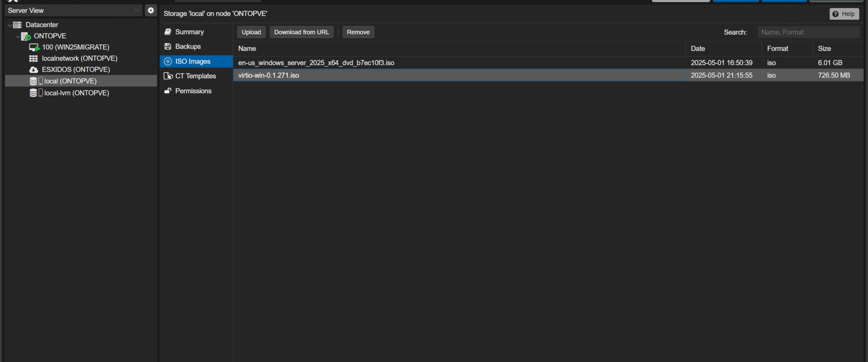Open the Help button

click(844, 14)
